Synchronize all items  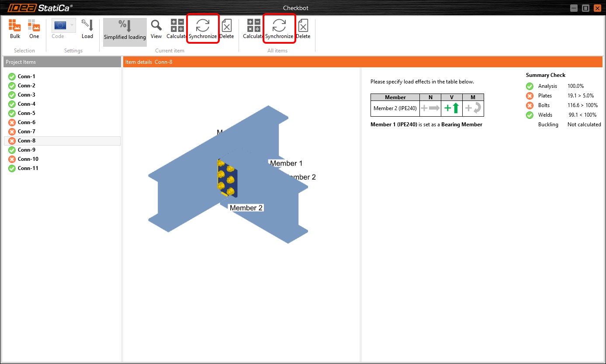(x=279, y=29)
